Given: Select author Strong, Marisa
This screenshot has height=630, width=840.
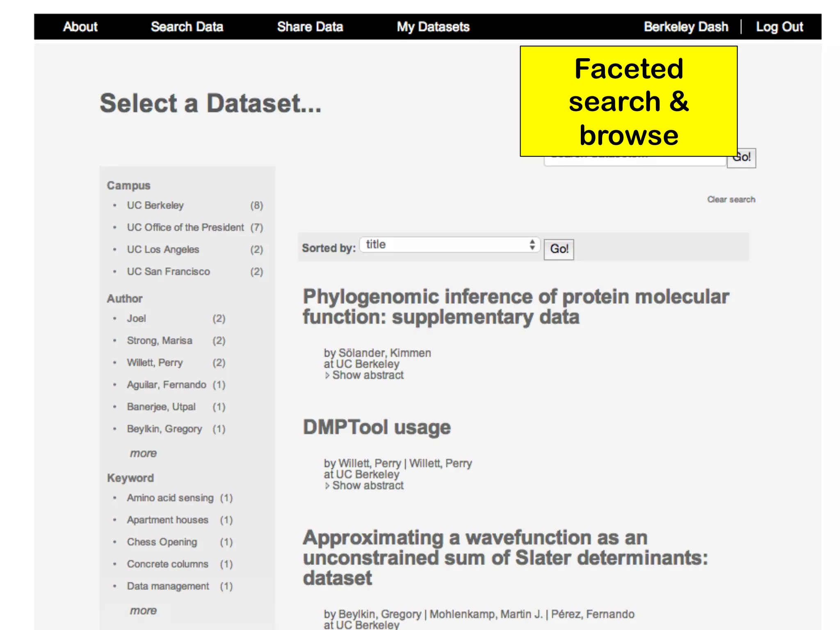Looking at the screenshot, I should click(x=160, y=340).
